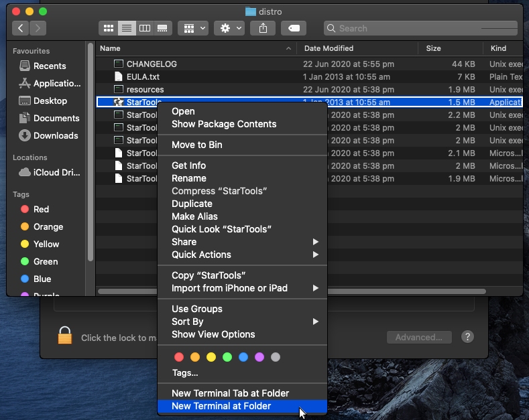Open Downloads in the sidebar
Viewport: 529px width, 420px height.
[56, 135]
